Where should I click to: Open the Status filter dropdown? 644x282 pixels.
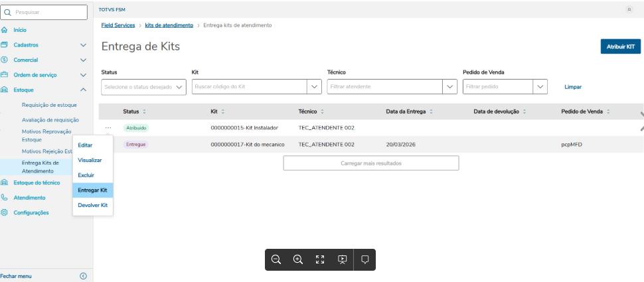tap(180, 87)
